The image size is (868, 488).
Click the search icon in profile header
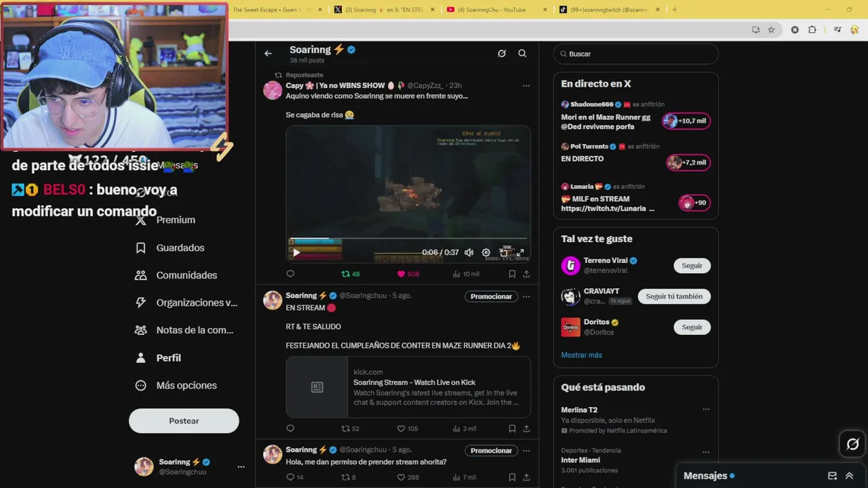[x=522, y=54]
